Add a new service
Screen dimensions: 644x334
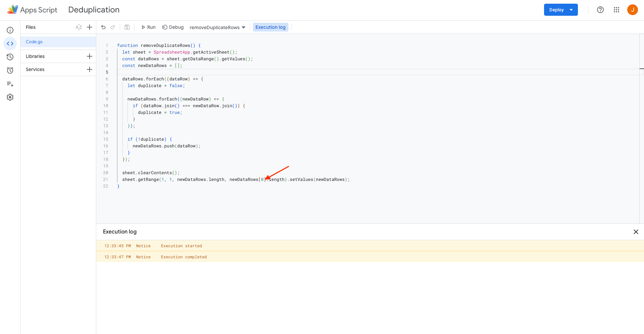pos(89,69)
